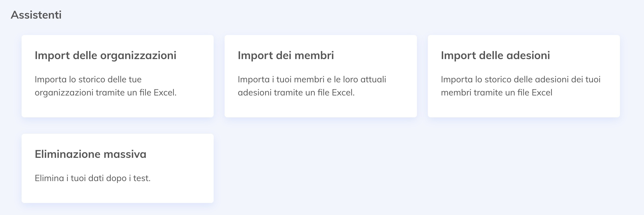Choose the assistant for member memberships history
The height and width of the screenshot is (215, 644).
tap(524, 77)
